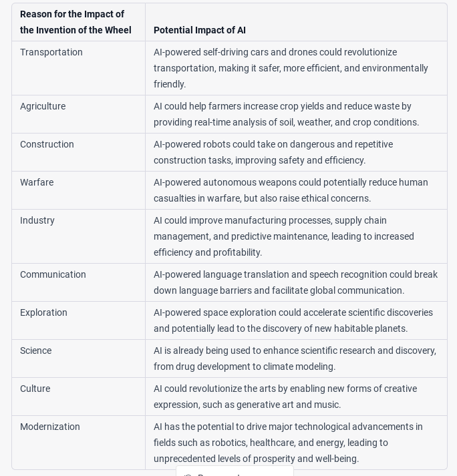457x476 pixels.
Task: Click the Regenerate icon at bottom
Action: (188, 474)
